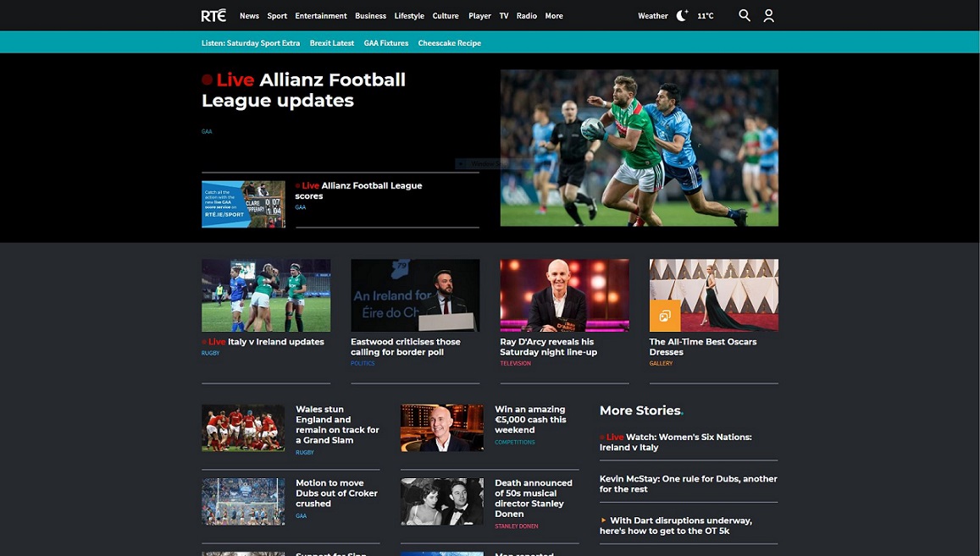The height and width of the screenshot is (556, 980).
Task: Open the Wales rugby team thumbnail
Action: pyautogui.click(x=243, y=428)
